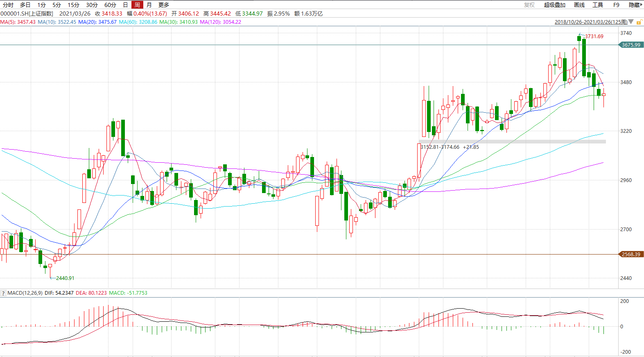Click the 2960 price axis label
The width and height of the screenshot is (644, 357).
(626, 180)
